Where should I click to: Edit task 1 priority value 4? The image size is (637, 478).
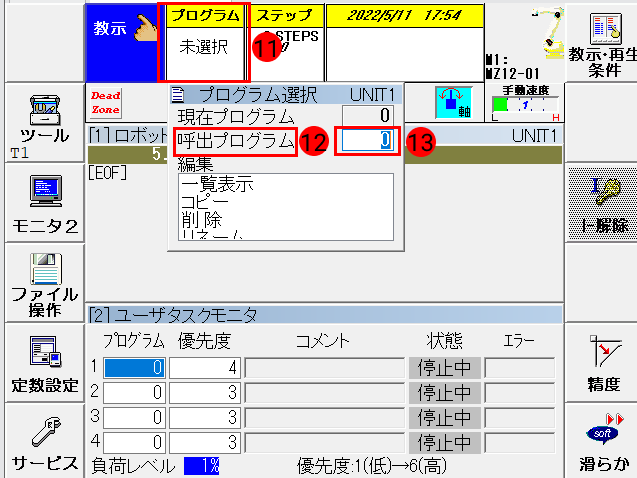(x=204, y=368)
